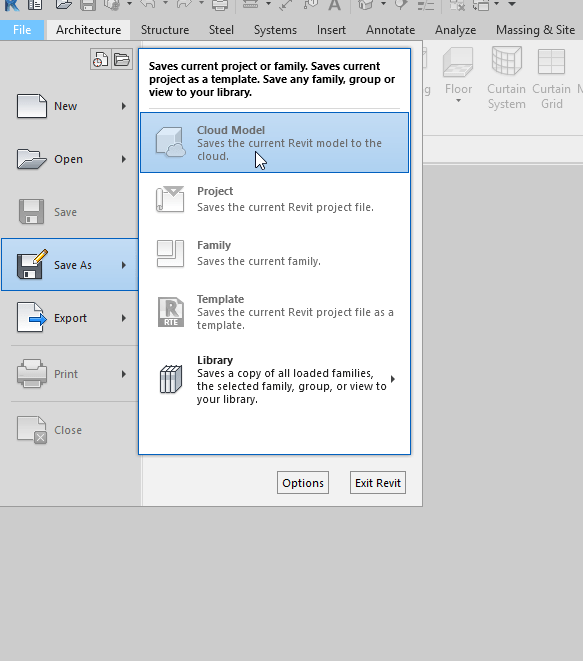Expand the Export submenu arrow
Screen dimensions: 583x661
[124, 318]
